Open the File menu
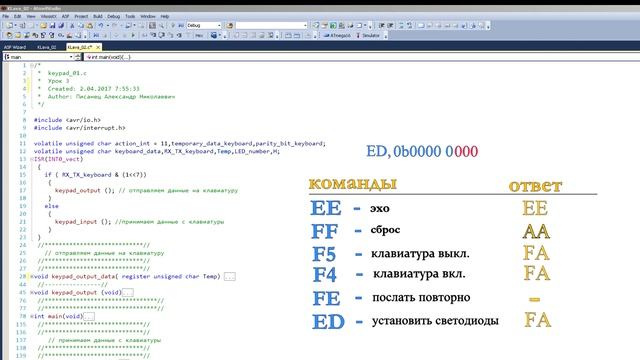 (6, 16)
